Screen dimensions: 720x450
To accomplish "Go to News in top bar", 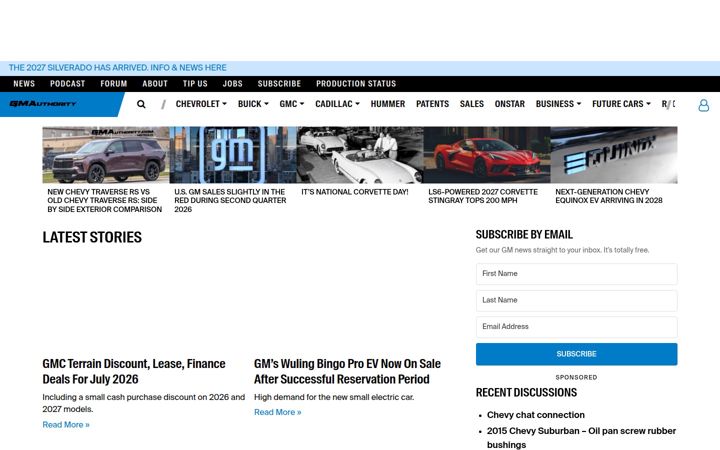I will [24, 84].
